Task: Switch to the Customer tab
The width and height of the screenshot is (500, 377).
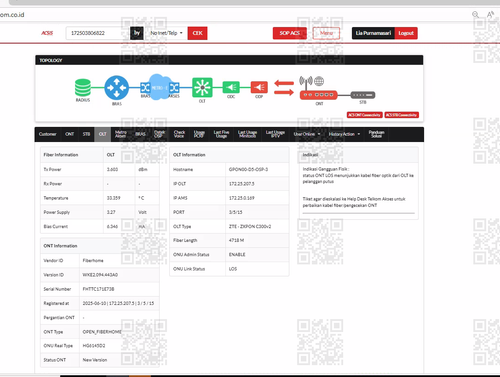Action: 48,134
